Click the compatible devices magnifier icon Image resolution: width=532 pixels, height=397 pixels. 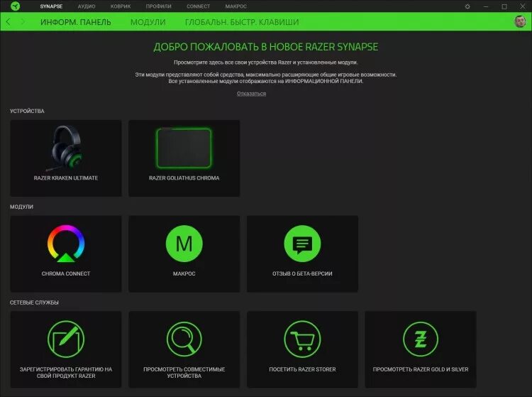point(184,339)
